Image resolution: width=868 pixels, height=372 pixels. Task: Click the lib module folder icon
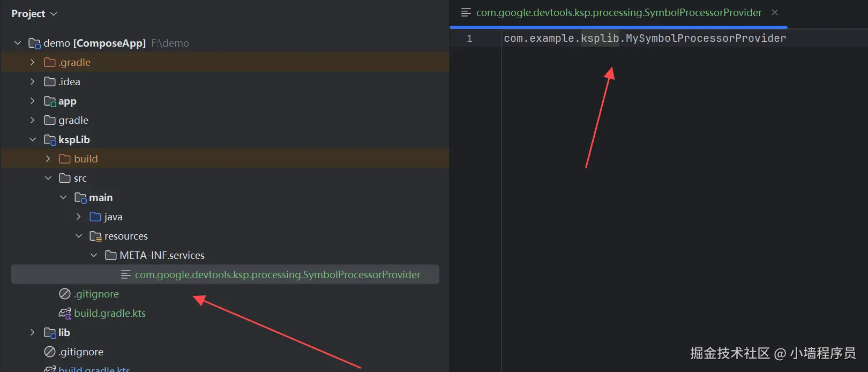50,333
